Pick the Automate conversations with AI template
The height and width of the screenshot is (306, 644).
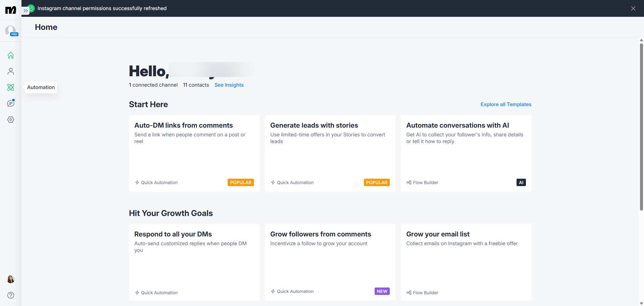point(466,154)
